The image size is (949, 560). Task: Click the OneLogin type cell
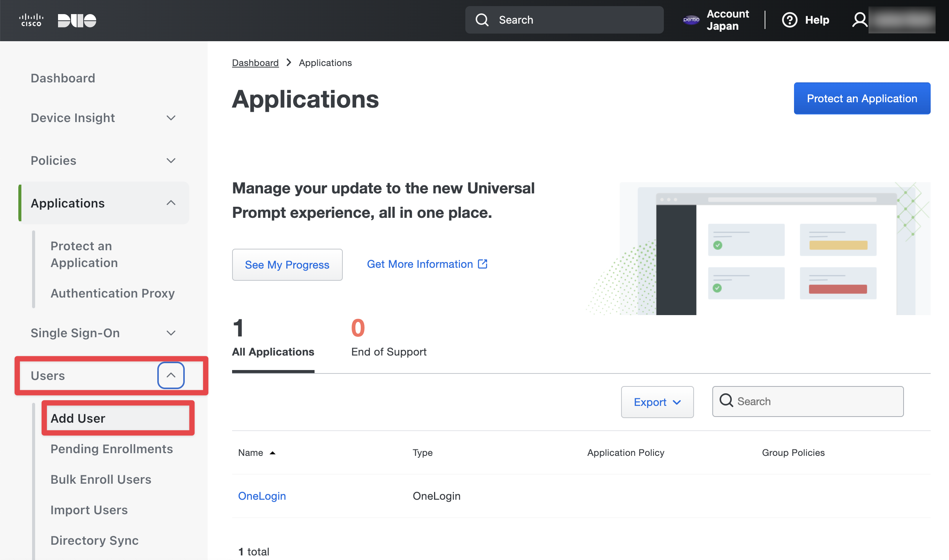pyautogui.click(x=437, y=496)
